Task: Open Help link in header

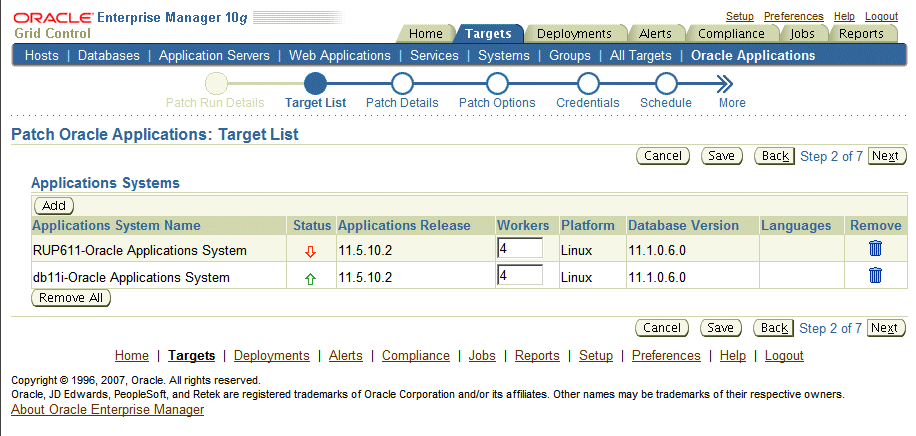Action: tap(844, 16)
